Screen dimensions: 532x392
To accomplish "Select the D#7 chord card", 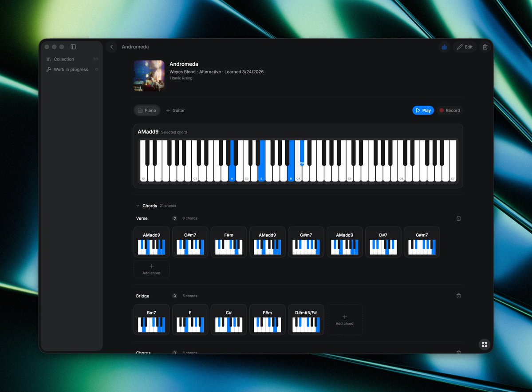I will pos(383,242).
